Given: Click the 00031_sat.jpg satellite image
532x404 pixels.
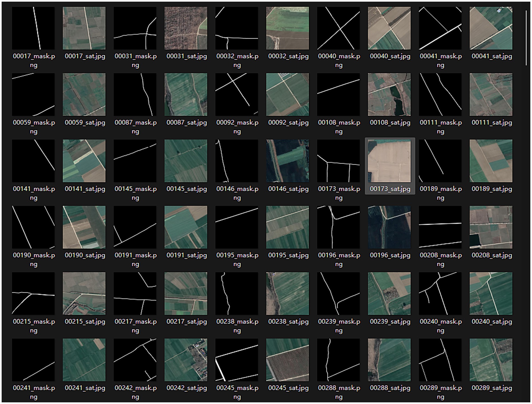Looking at the screenshot, I should tap(186, 28).
